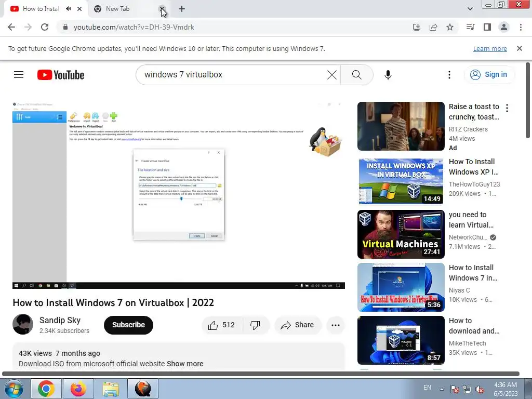This screenshot has height=399, width=532.
Task: Expand the tab search dropdown arrow
Action: tap(470, 9)
